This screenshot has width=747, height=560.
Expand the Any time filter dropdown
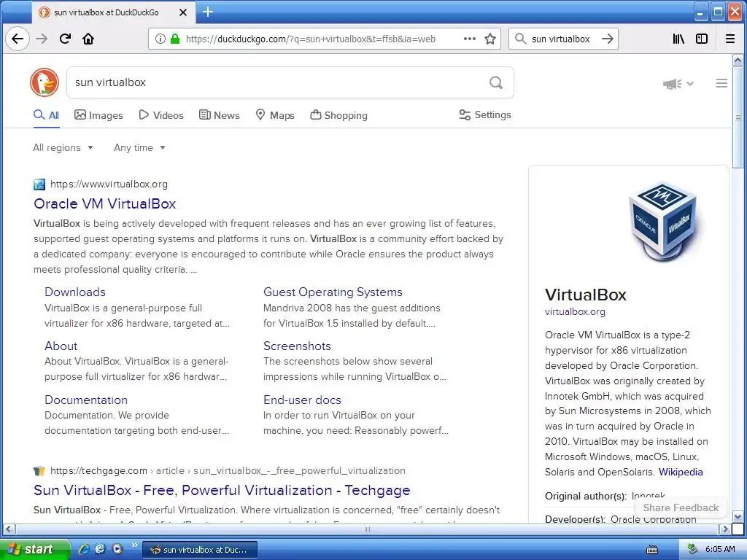(139, 147)
